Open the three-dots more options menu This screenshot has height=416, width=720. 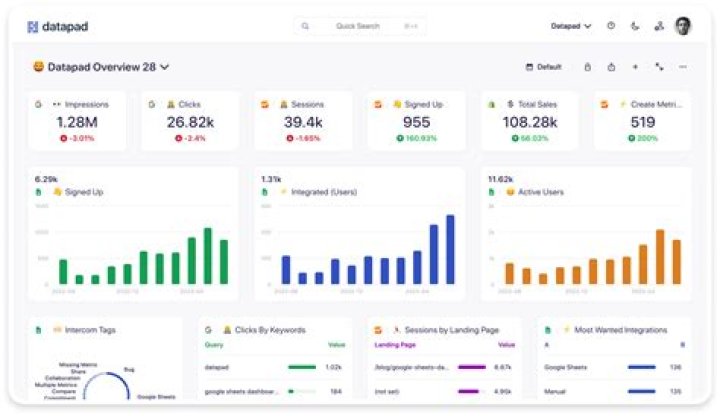[683, 67]
